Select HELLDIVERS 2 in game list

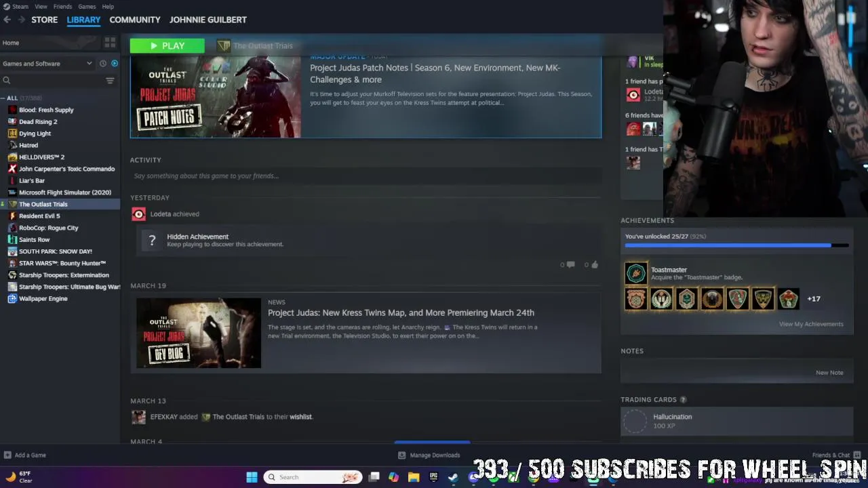[x=41, y=157]
